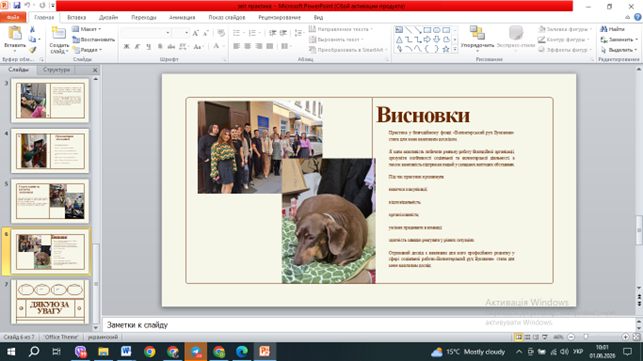The height and width of the screenshot is (361, 643).
Task: Toggle underline (Ч) formatting
Action: (148, 46)
